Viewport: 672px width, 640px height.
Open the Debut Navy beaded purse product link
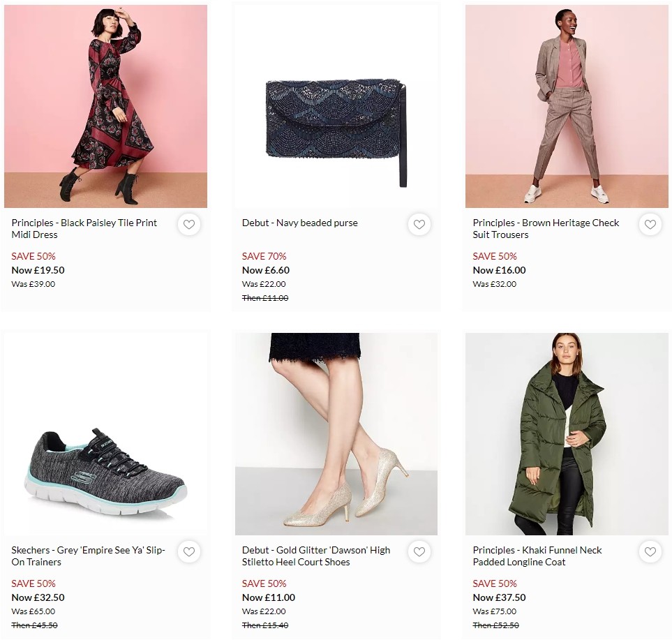pos(298,223)
